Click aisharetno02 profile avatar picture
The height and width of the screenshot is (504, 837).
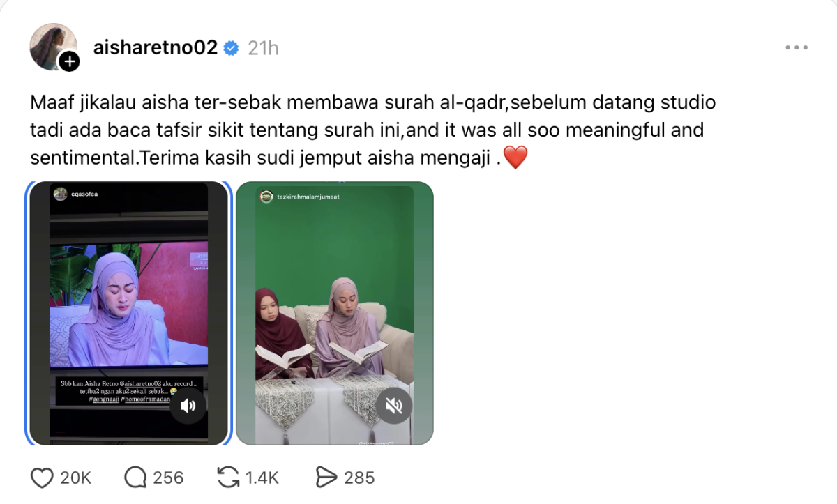coord(53,47)
